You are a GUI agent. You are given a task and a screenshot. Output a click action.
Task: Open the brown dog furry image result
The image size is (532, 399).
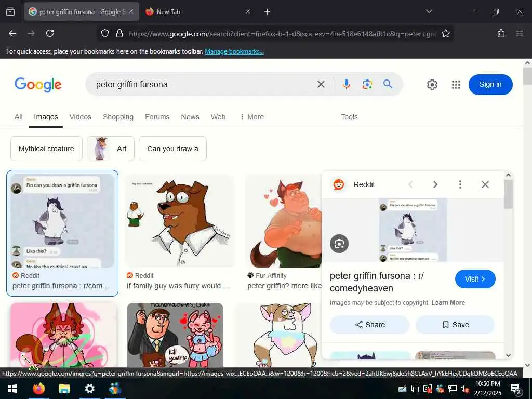[180, 220]
